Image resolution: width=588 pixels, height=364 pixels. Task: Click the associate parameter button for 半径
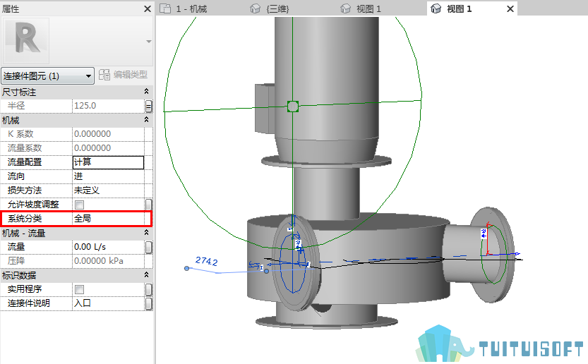(148, 106)
